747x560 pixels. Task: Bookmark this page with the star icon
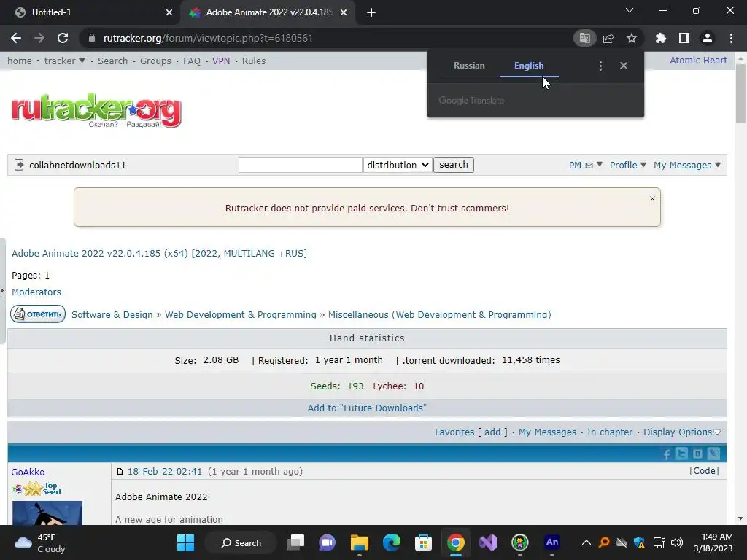tap(632, 38)
